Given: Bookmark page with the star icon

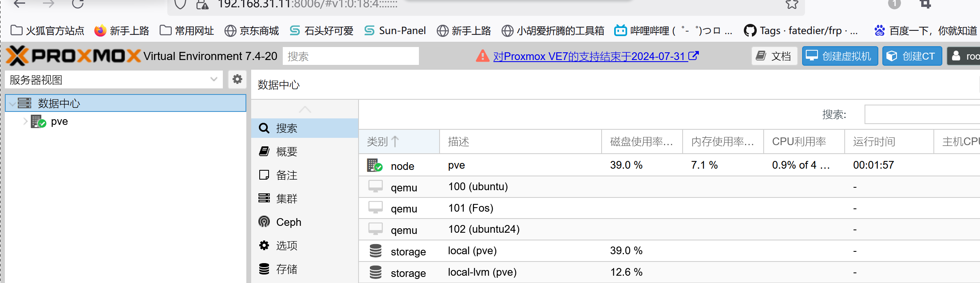Looking at the screenshot, I should pos(792,4).
